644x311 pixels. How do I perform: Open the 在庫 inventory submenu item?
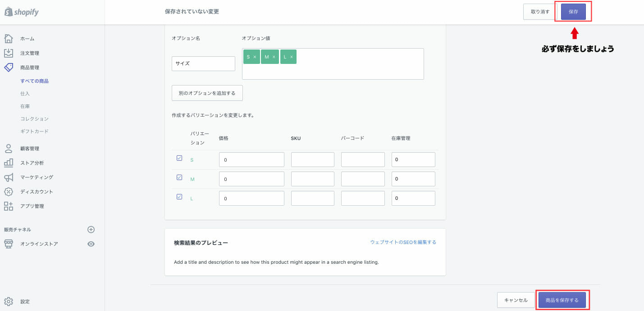25,106
